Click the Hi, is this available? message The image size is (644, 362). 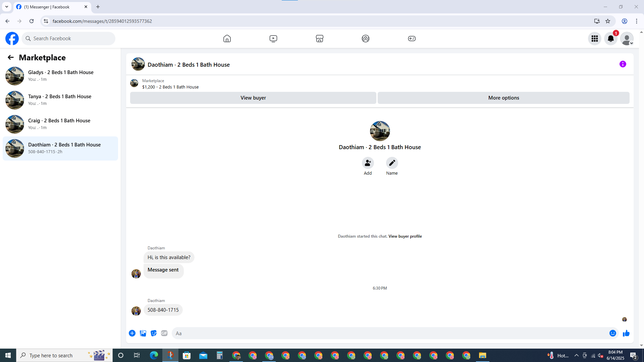click(x=169, y=257)
